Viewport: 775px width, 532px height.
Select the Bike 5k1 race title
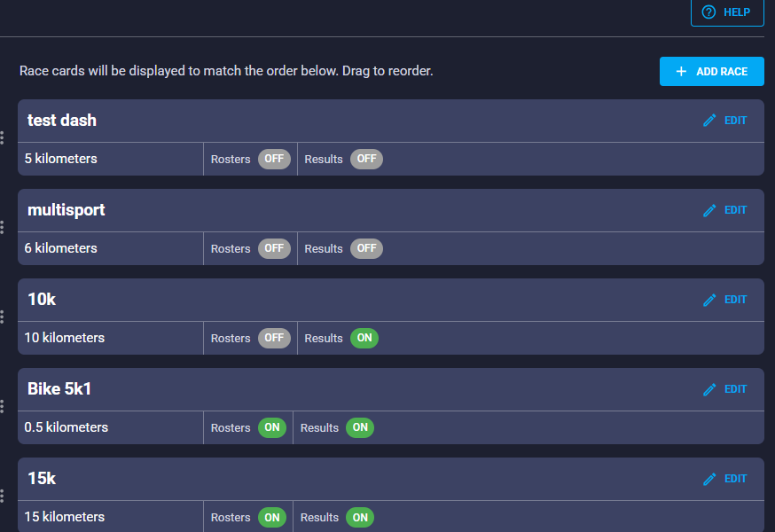pyautogui.click(x=59, y=388)
